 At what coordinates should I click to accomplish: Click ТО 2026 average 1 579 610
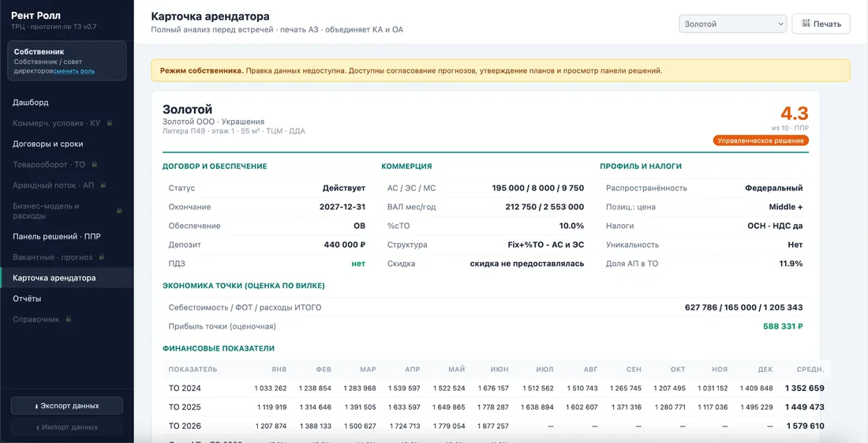point(805,426)
